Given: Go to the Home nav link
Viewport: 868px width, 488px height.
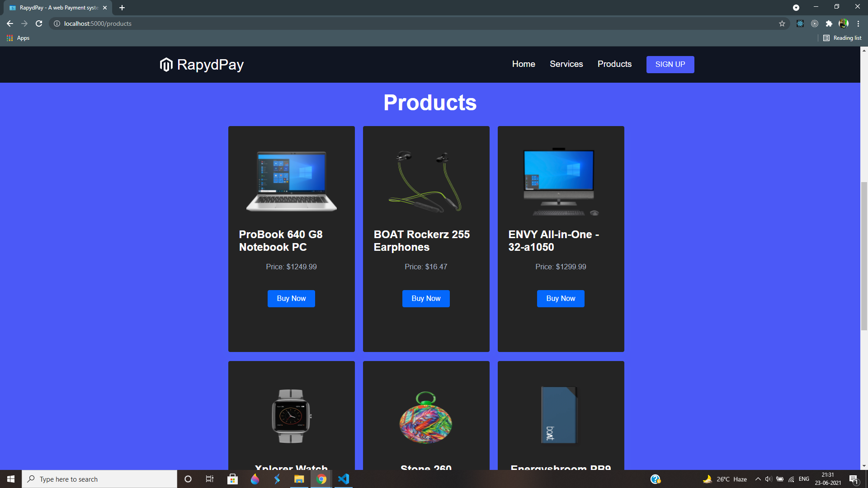Looking at the screenshot, I should 524,64.
